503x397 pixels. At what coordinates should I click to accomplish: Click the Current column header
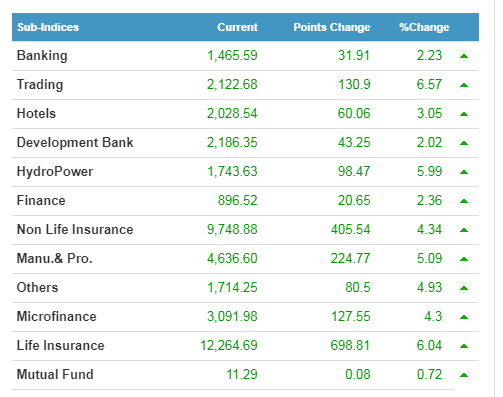pos(237,27)
